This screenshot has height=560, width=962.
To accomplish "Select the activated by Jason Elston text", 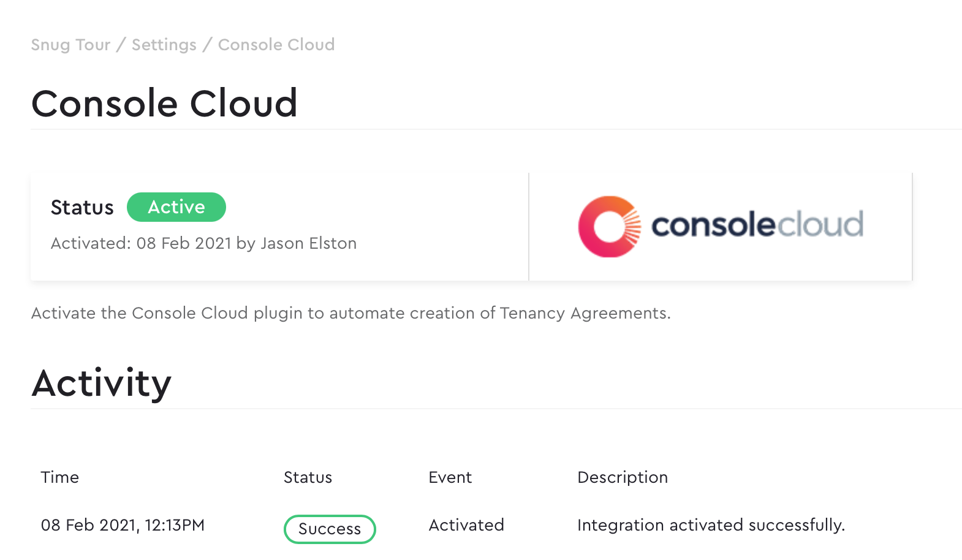I will tap(203, 243).
